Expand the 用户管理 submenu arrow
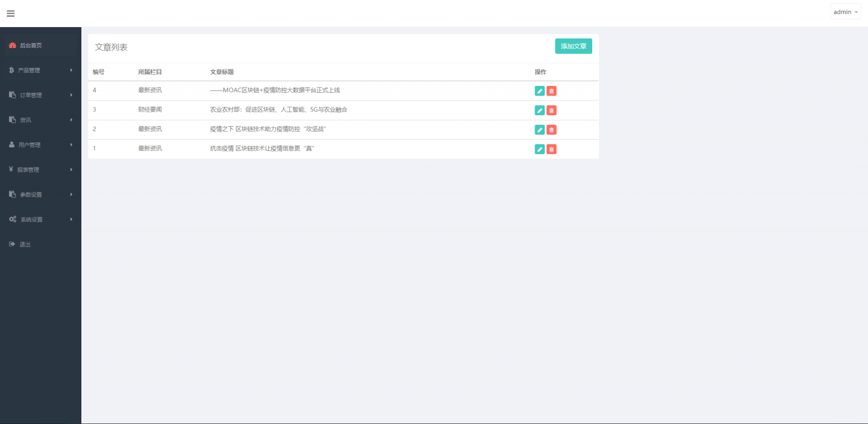 (71, 145)
